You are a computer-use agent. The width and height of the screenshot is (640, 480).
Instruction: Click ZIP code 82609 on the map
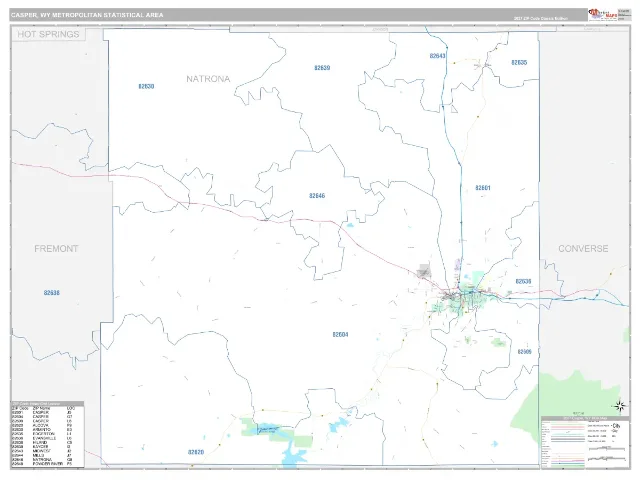[524, 351]
